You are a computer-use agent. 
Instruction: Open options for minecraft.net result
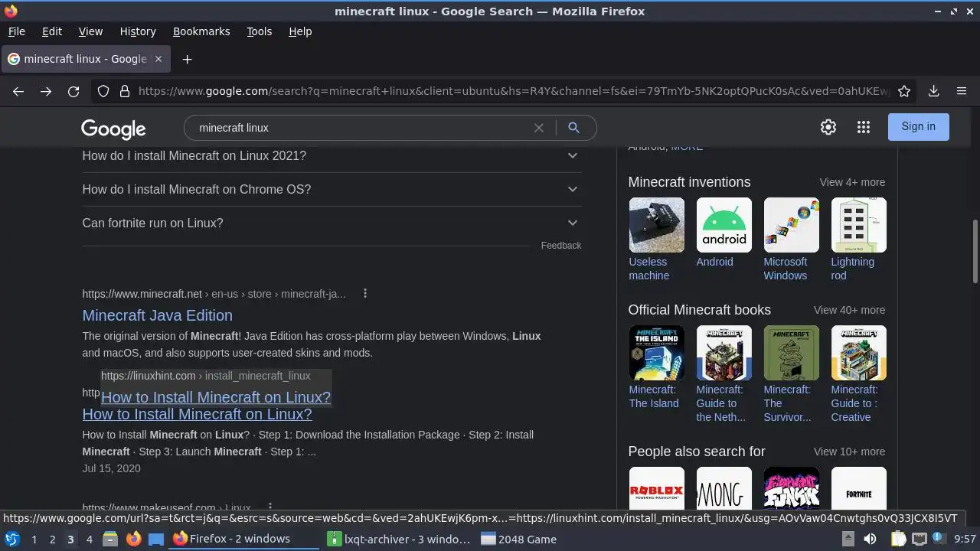pos(365,293)
